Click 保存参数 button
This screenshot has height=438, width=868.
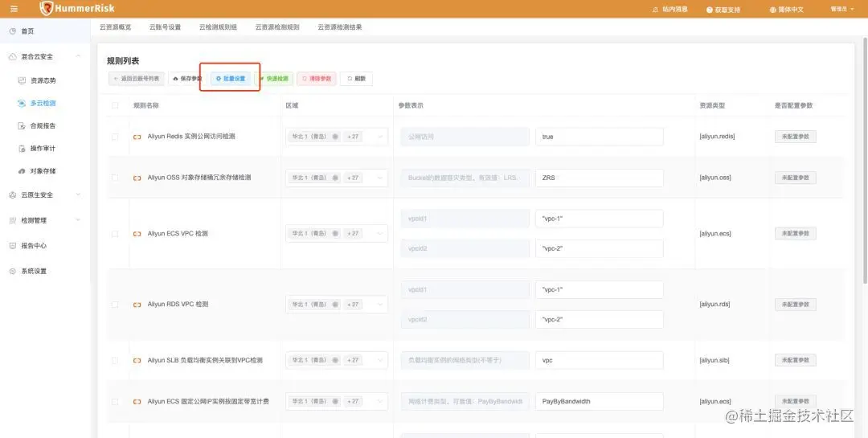pyautogui.click(x=187, y=79)
